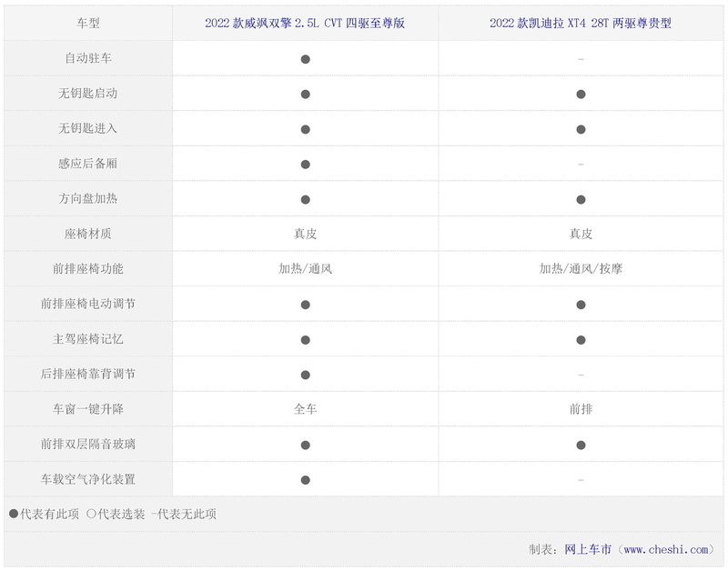Viewport: 728px width, 571px height.
Task: Click 威飒 dot for 前排座椅电动调节
Action: [305, 305]
